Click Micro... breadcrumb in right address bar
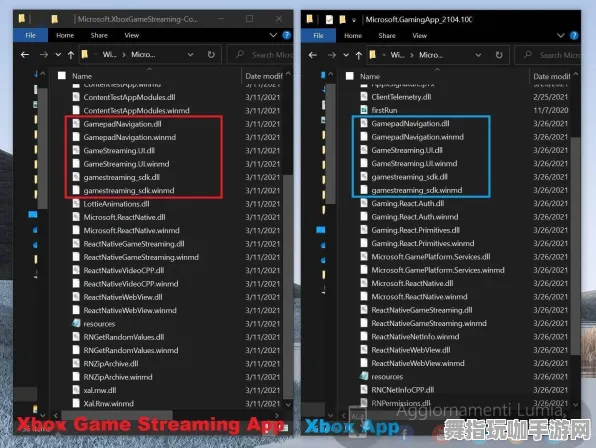 (431, 55)
